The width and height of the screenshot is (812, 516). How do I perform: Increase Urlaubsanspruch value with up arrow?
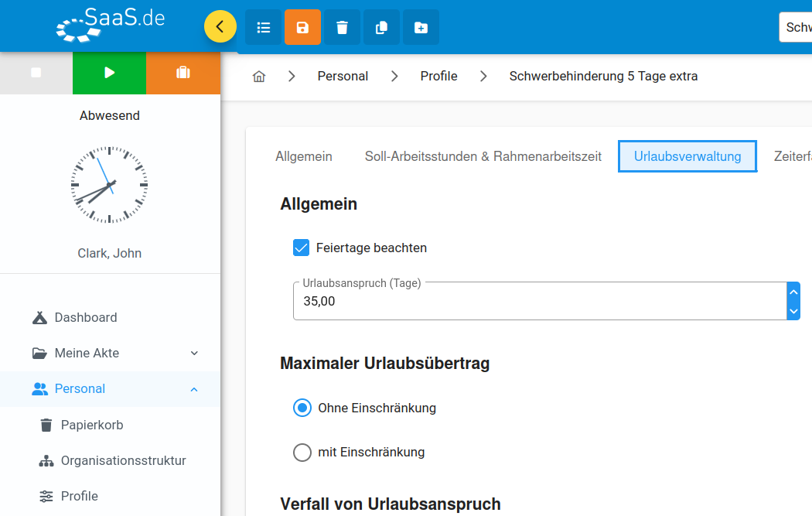pos(793,292)
